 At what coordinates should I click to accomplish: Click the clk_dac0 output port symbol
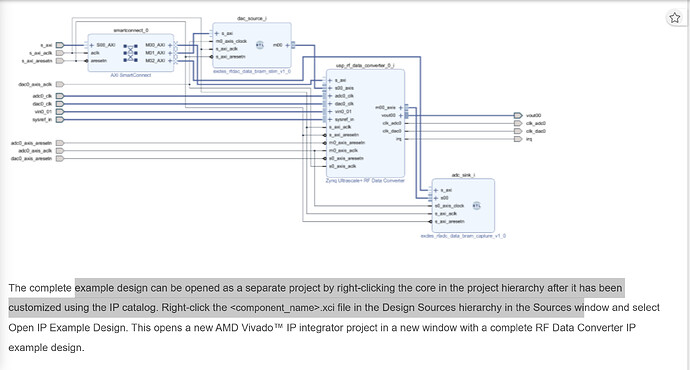(518, 131)
